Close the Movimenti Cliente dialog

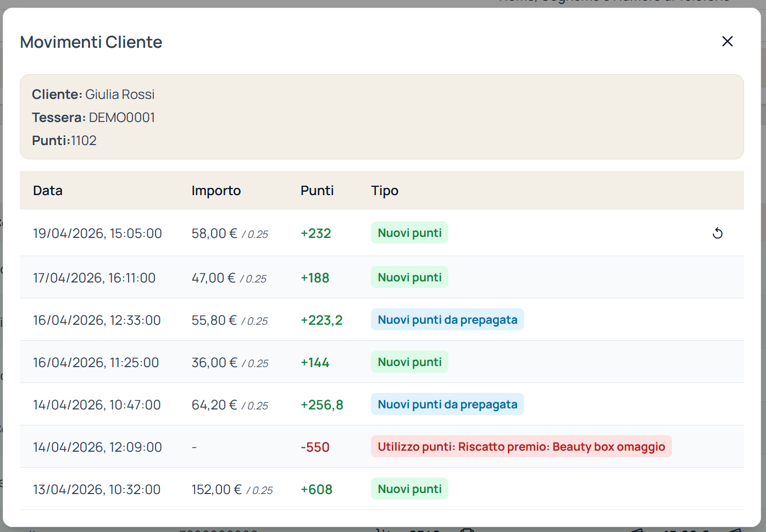click(x=727, y=41)
